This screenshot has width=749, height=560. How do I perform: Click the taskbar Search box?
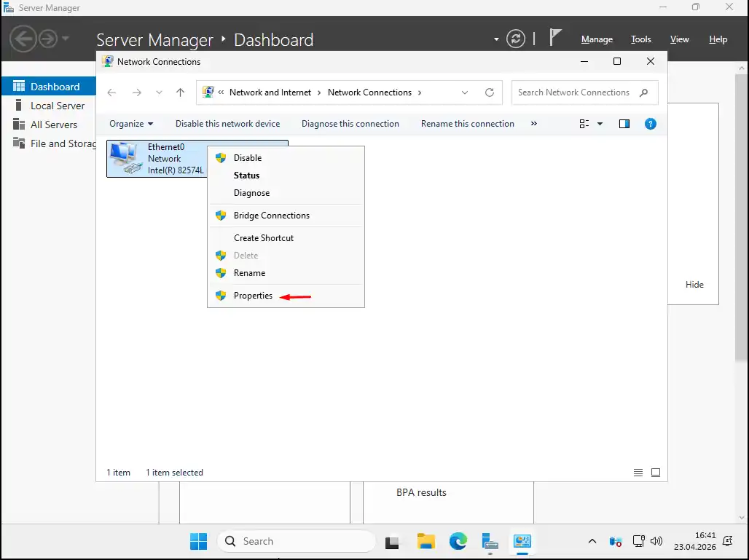point(297,541)
